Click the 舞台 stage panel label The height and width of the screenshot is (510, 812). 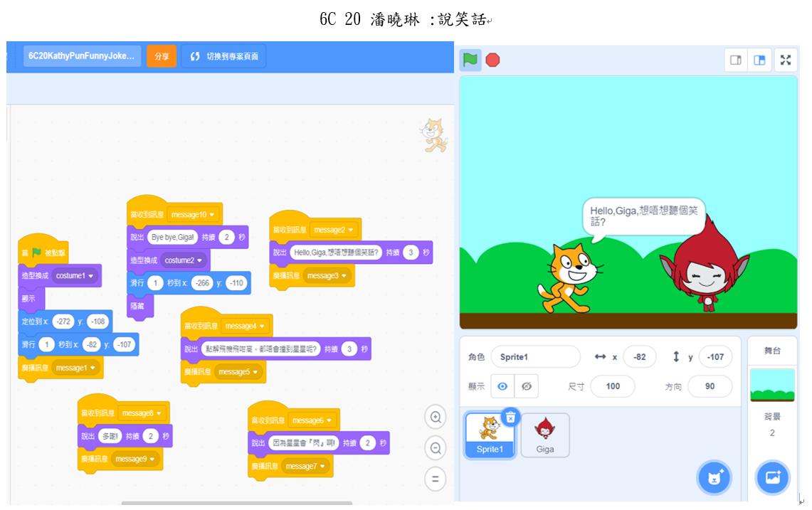pos(772,351)
